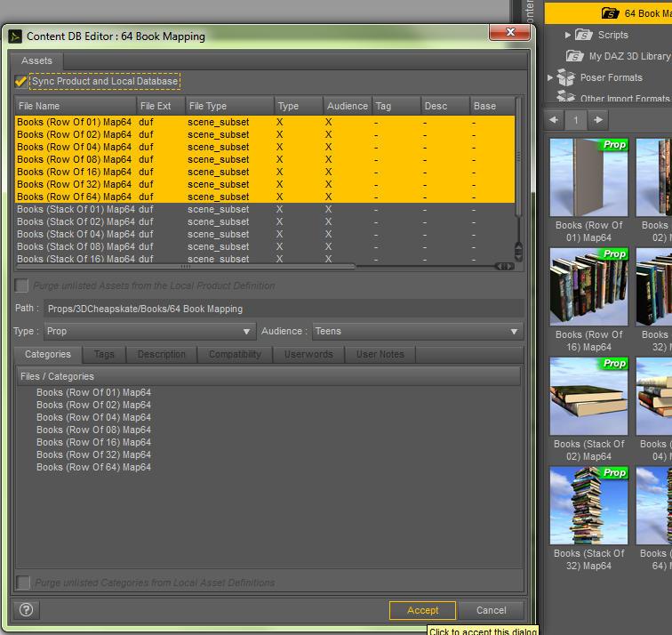Click Books (Row Of 64) Map64 in categories list
The height and width of the screenshot is (635, 672).
tap(93, 467)
